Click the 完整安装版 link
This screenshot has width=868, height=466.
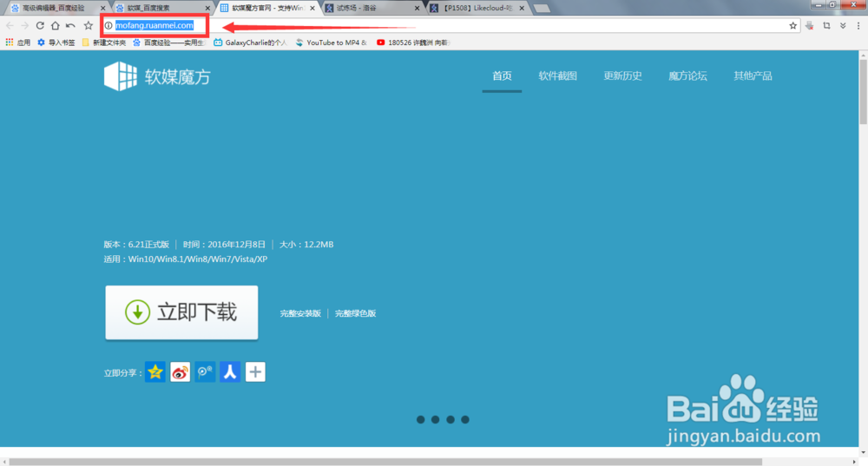tap(300, 313)
